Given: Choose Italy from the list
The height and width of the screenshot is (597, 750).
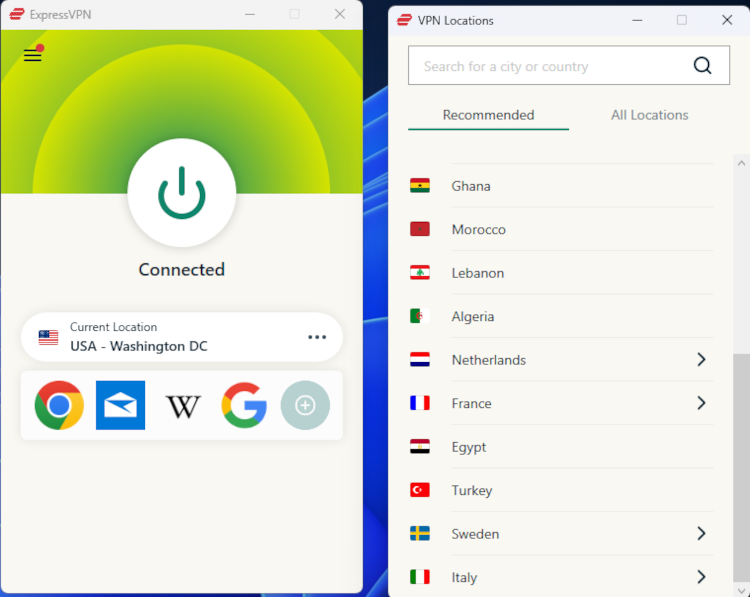Looking at the screenshot, I should pos(561,577).
